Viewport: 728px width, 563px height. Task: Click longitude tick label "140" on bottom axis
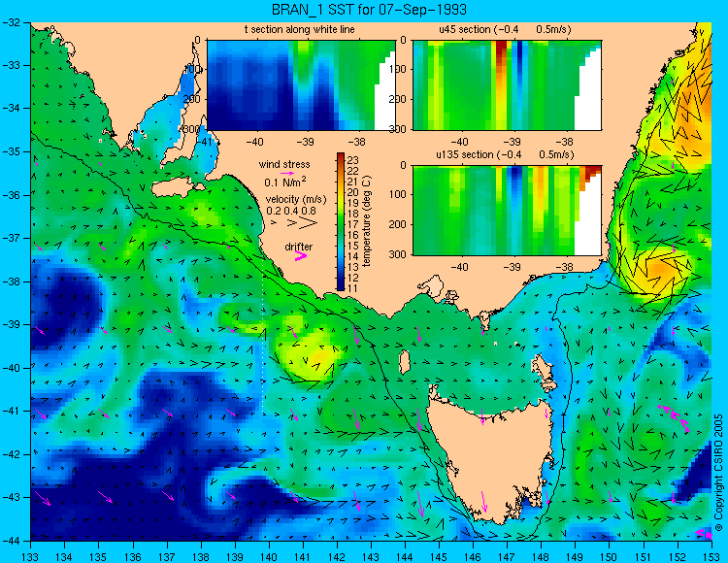[269, 556]
